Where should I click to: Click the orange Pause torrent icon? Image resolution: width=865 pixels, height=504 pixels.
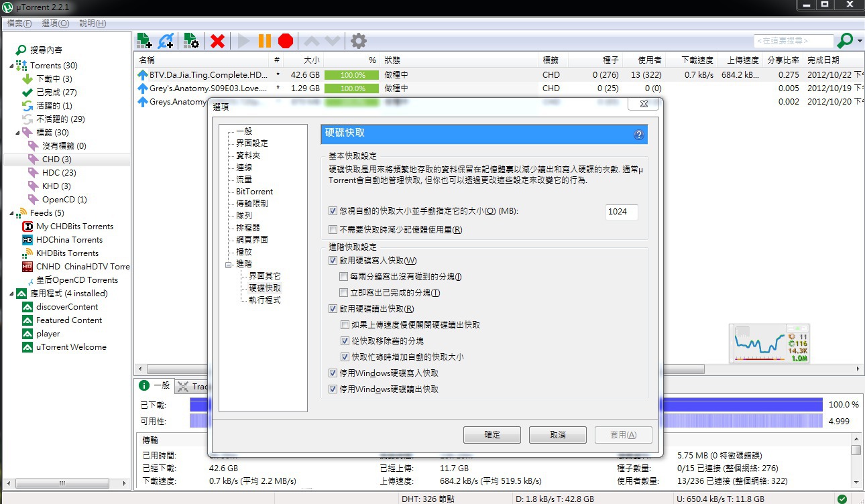click(265, 42)
